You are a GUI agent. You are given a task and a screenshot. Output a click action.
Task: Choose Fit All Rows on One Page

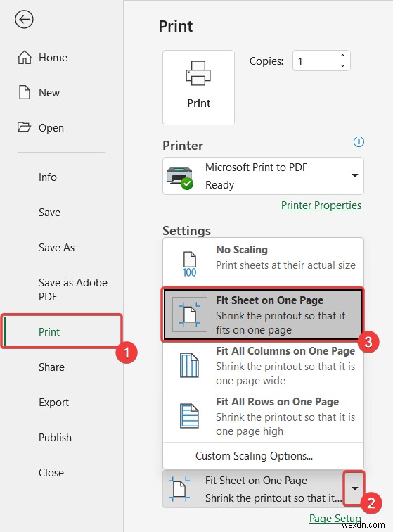click(263, 416)
